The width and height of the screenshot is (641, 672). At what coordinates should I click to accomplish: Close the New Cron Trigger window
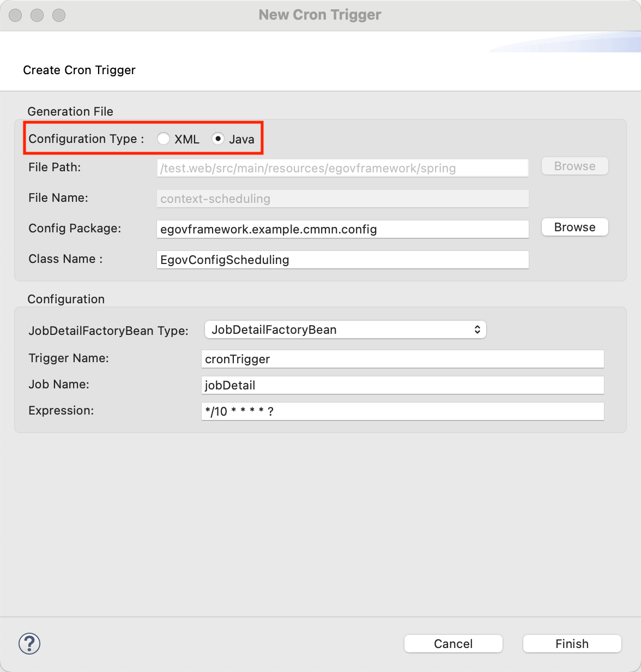pyautogui.click(x=15, y=15)
